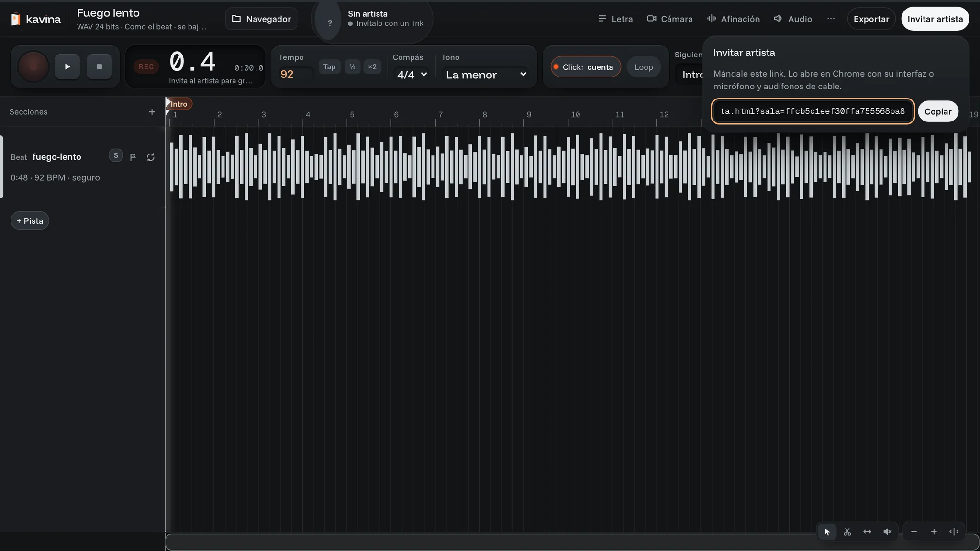Solo the fuego-lento beat track
This screenshot has height=551, width=980.
pyautogui.click(x=116, y=155)
